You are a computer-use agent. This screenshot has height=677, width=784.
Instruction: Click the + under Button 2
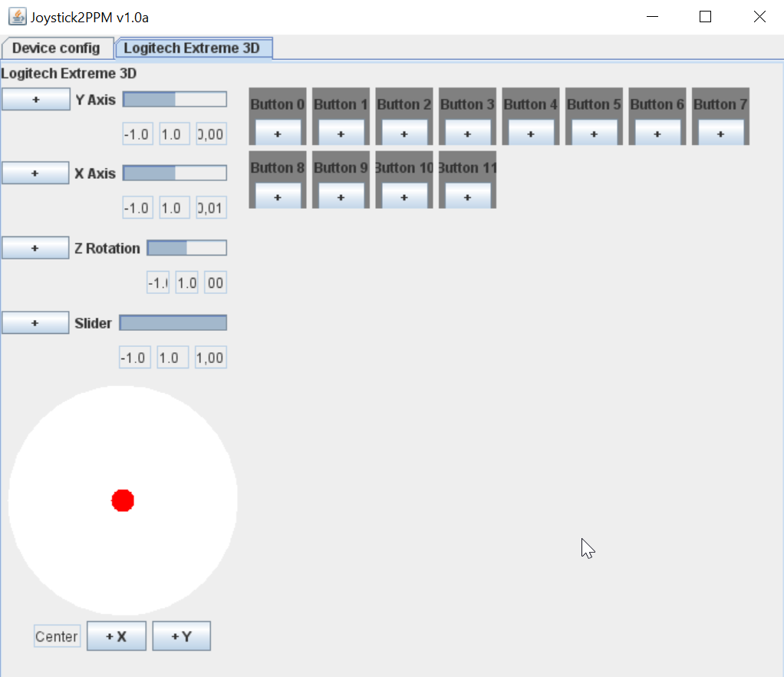pyautogui.click(x=404, y=133)
